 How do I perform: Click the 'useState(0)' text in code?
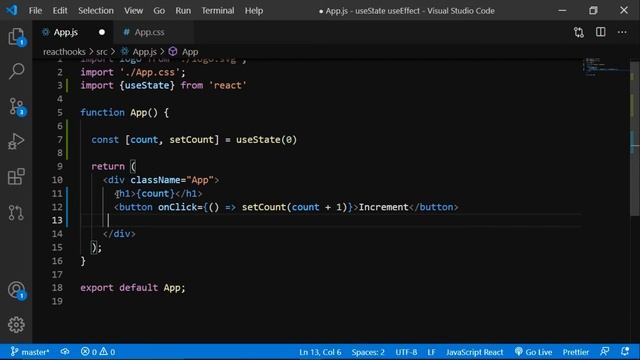tap(266, 140)
